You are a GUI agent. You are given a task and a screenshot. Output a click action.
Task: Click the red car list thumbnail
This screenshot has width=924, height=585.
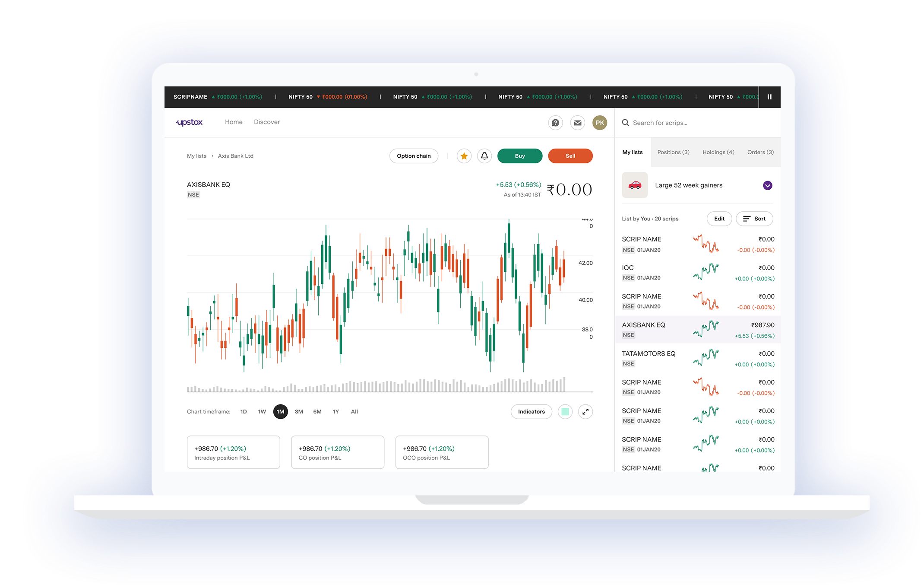click(x=635, y=185)
